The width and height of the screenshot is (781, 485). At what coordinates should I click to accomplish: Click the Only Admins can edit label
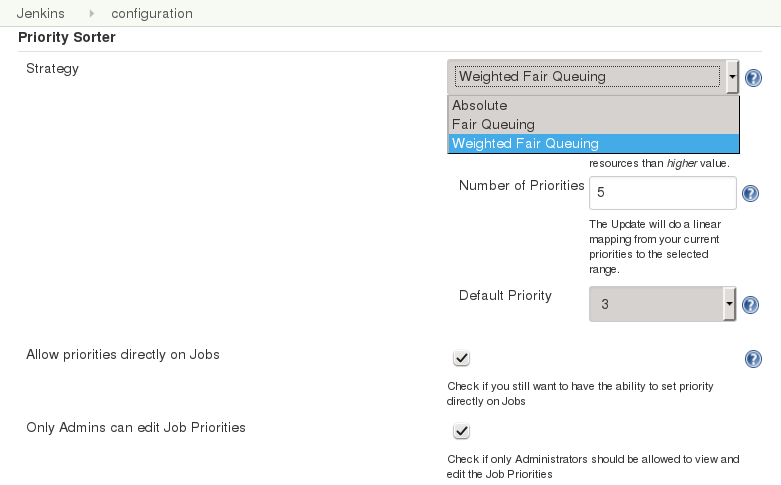click(136, 427)
